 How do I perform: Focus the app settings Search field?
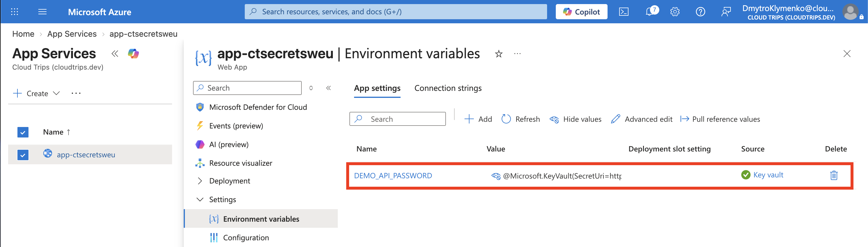coord(398,119)
